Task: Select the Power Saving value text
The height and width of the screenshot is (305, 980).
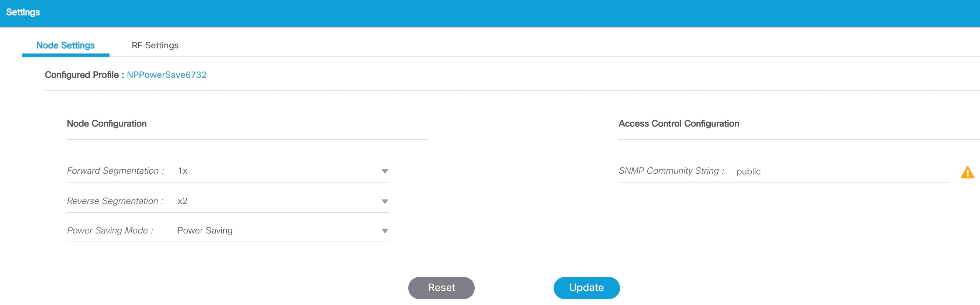Action: coord(205,231)
